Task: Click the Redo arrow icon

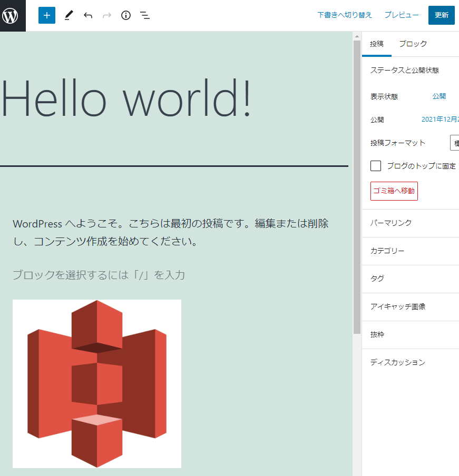Action: 107,15
